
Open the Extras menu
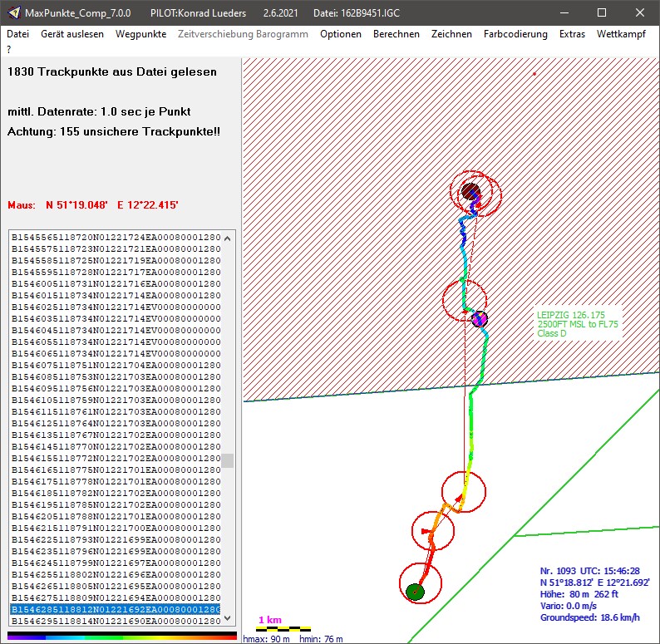572,34
